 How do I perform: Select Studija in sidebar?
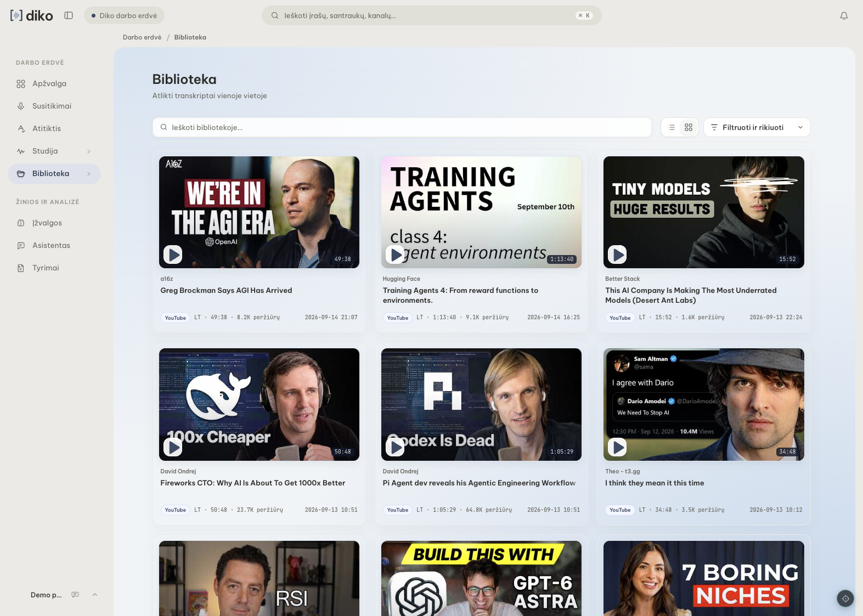point(45,151)
